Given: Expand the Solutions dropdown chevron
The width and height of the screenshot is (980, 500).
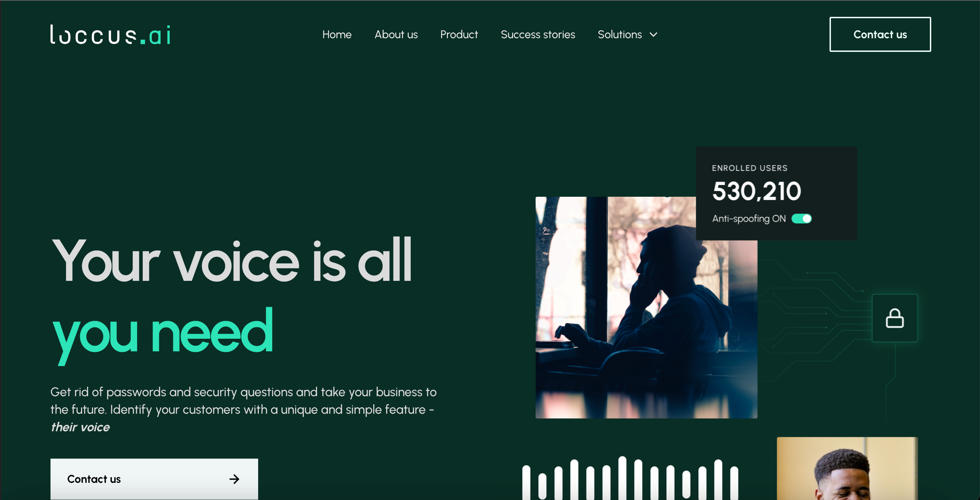Looking at the screenshot, I should click(653, 35).
